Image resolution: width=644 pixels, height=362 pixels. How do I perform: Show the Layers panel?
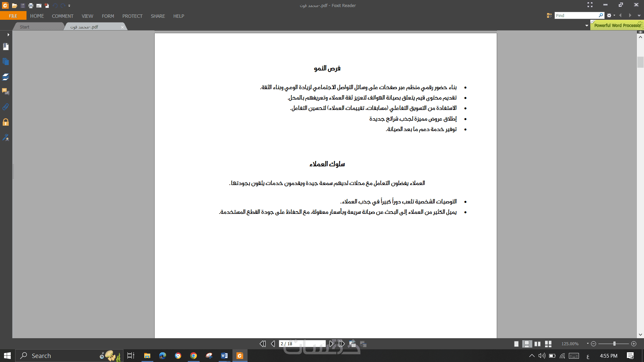[6, 77]
